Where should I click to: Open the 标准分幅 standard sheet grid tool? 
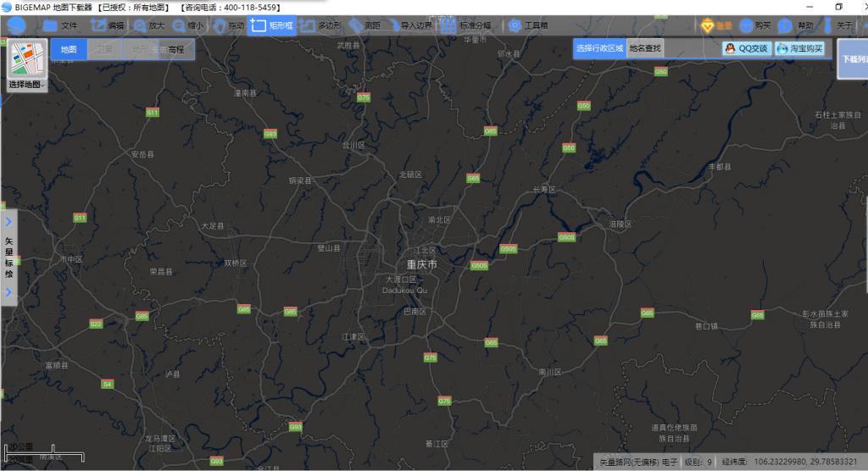[x=466, y=25]
